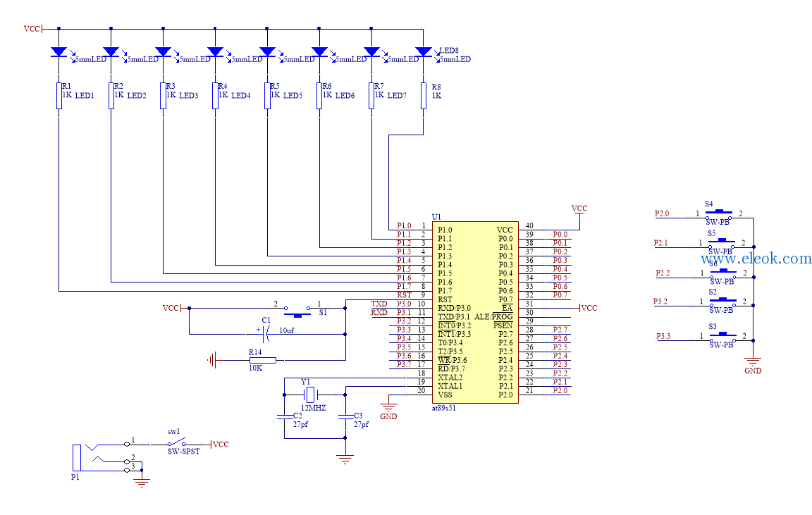Select resistor R8 symbol

(423, 96)
